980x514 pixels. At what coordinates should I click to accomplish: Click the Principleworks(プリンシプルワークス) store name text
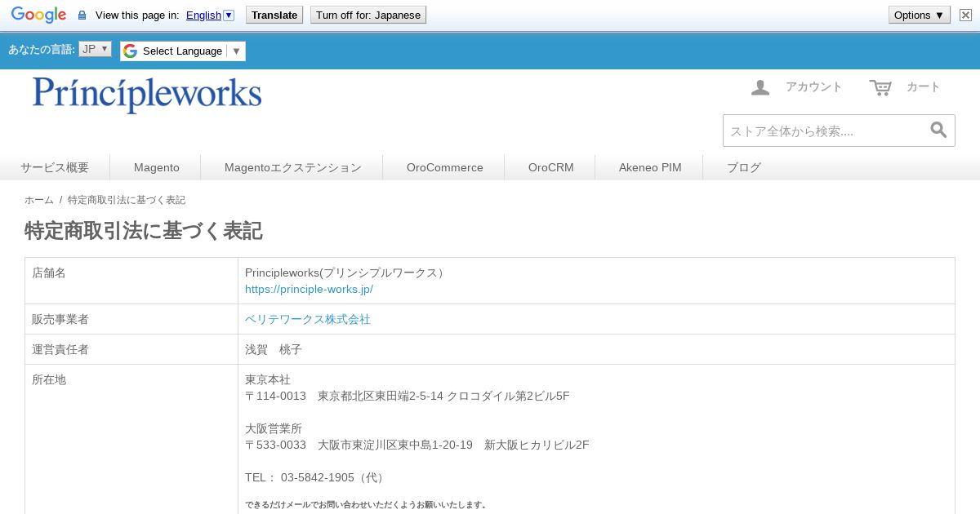(x=346, y=273)
